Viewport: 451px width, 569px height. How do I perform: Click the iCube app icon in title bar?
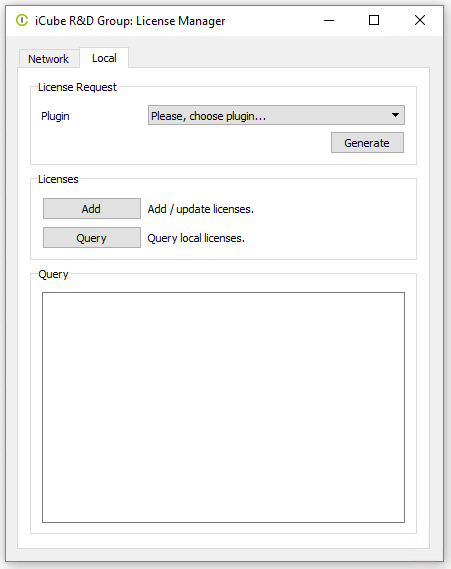22,20
